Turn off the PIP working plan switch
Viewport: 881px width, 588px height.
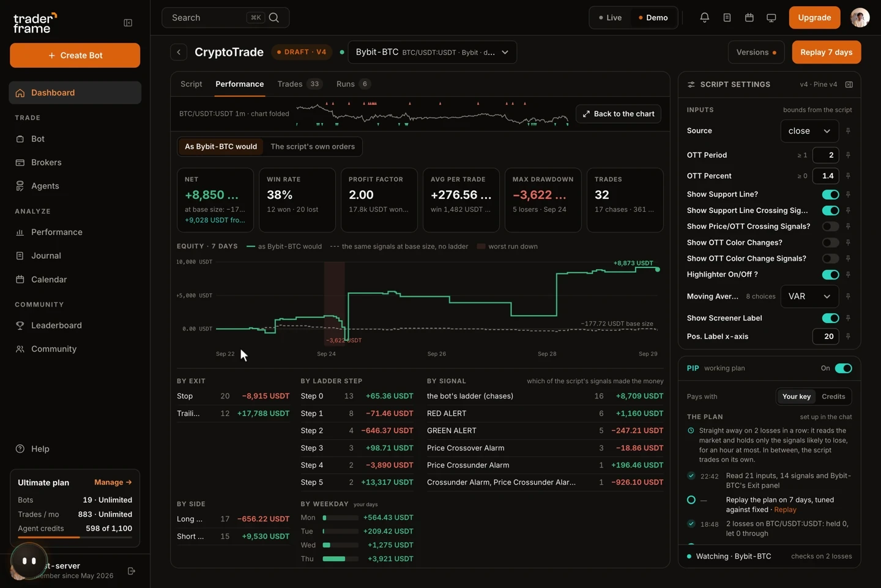[x=843, y=368]
